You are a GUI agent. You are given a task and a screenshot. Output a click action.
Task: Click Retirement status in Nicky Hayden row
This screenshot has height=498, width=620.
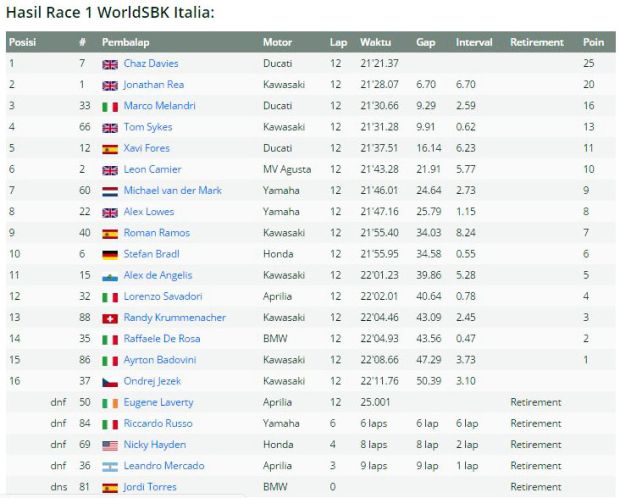536,445
